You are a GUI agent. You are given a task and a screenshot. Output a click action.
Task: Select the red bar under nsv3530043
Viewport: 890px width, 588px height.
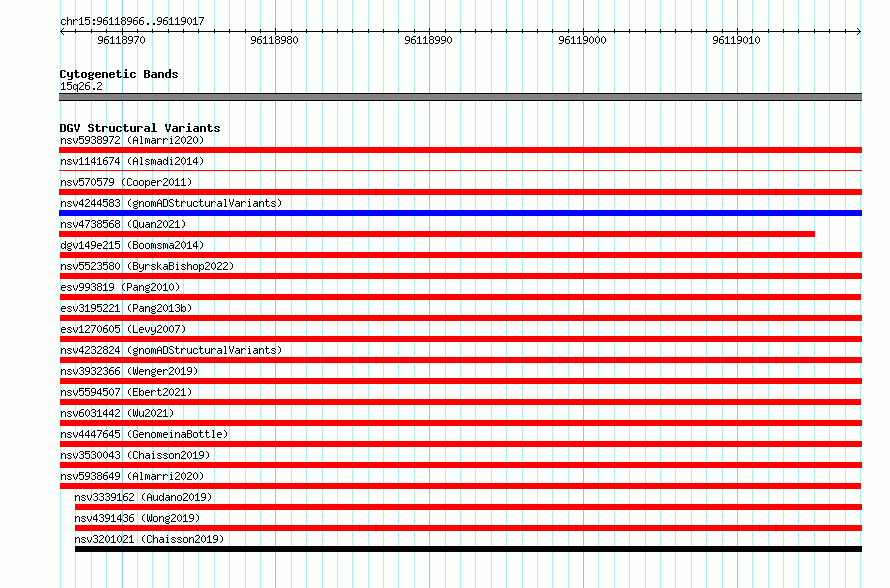click(460, 465)
